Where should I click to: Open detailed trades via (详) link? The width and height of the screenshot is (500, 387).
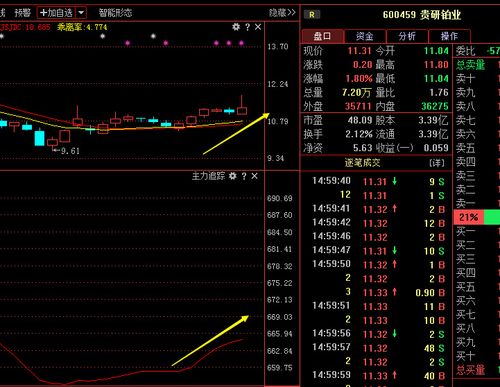[x=437, y=163]
